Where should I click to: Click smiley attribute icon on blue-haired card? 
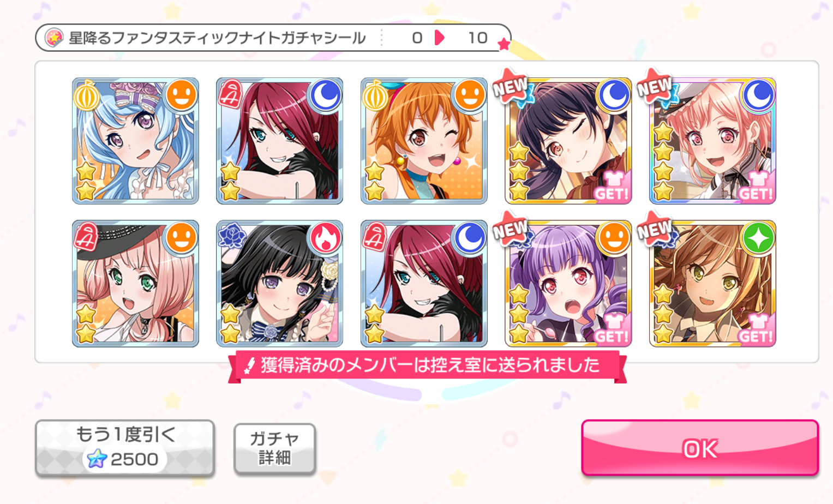point(181,96)
